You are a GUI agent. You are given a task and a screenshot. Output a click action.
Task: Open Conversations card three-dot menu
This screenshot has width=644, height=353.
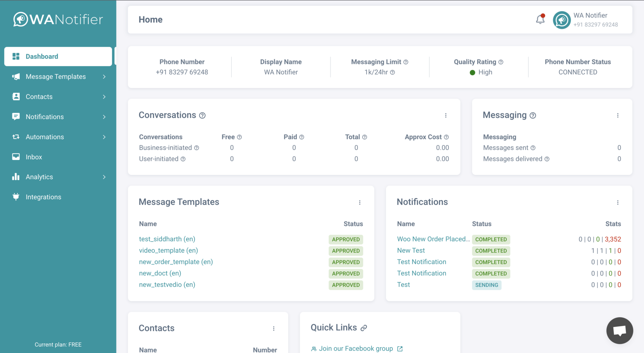tap(446, 115)
